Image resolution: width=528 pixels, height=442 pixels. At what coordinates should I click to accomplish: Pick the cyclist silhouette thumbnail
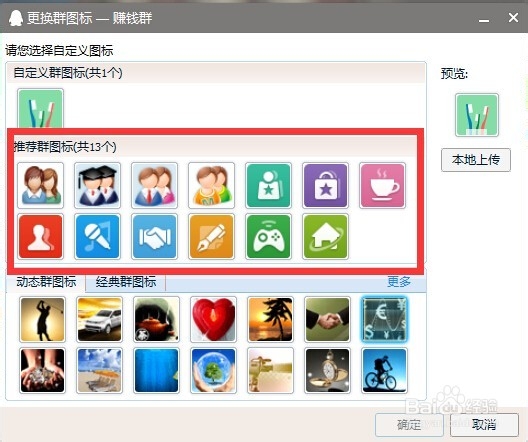tap(384, 371)
